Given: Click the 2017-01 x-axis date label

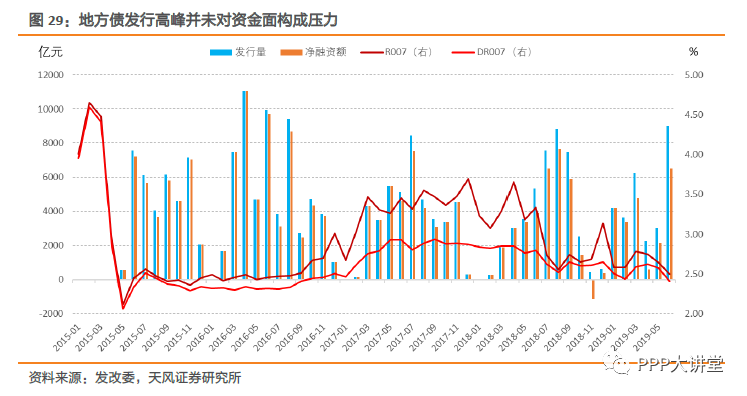Looking at the screenshot, I should click(x=334, y=339).
